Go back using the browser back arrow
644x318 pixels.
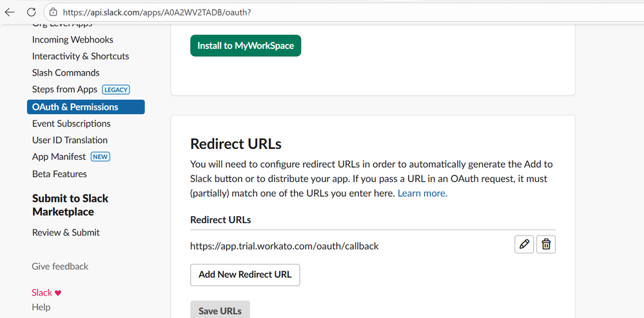pyautogui.click(x=10, y=12)
